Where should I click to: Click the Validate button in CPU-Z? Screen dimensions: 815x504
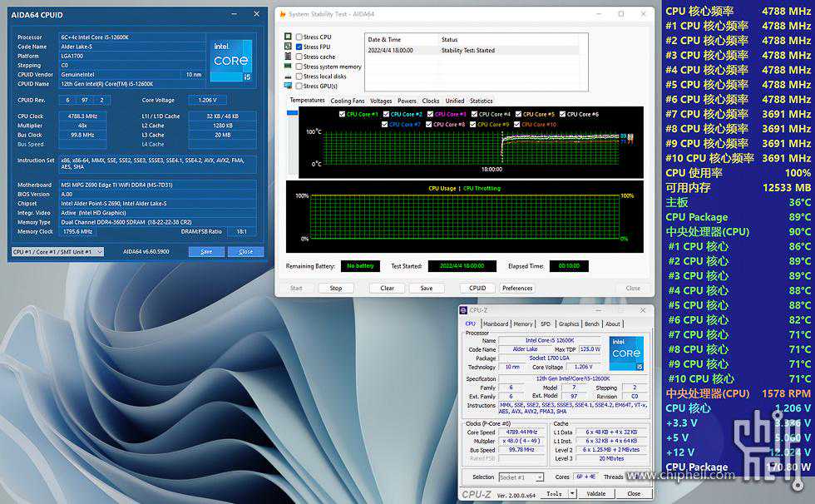[596, 494]
